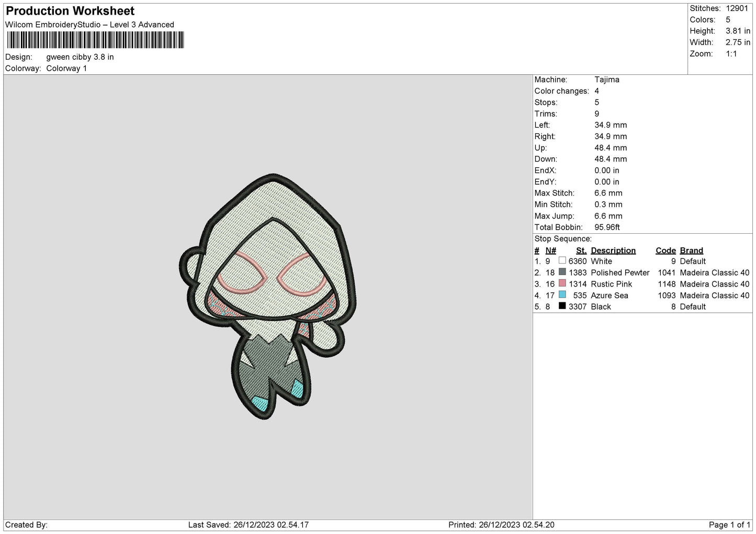Click code "1148" in Rustic Pink row

tap(667, 284)
